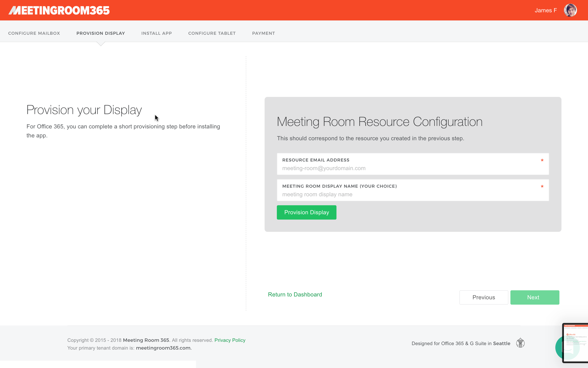Click the green Provision Display button
The image size is (588, 368).
click(306, 212)
